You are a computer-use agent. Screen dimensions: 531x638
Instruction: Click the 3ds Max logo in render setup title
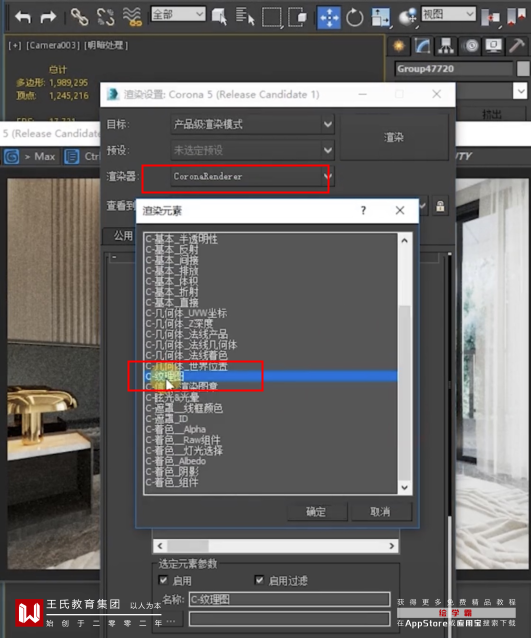113,94
